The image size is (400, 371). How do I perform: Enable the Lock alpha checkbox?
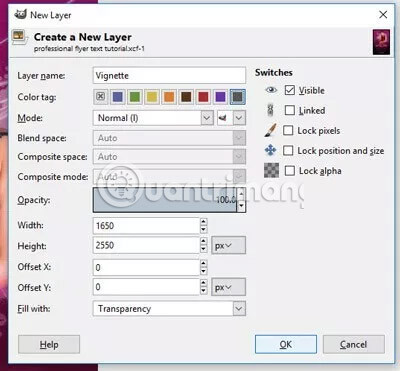tap(290, 171)
